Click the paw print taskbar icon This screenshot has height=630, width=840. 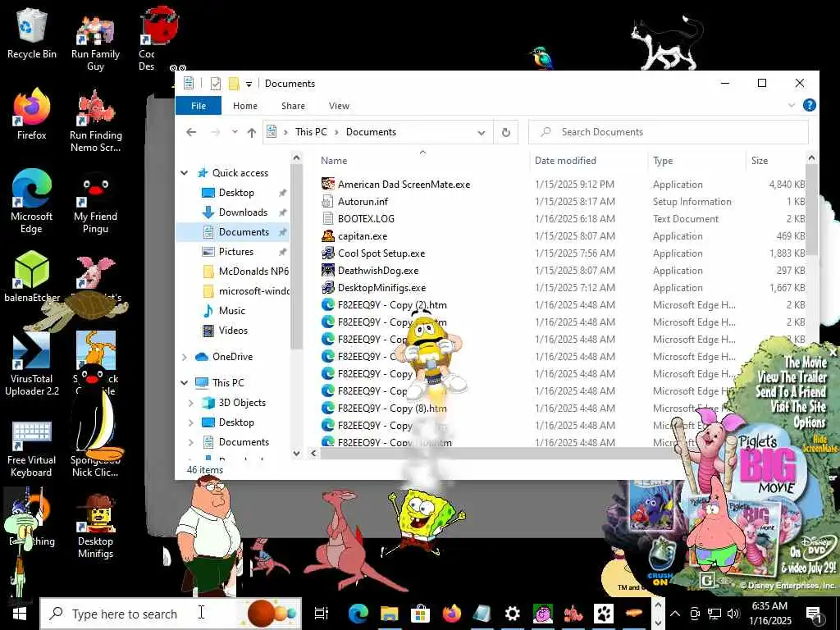604,614
